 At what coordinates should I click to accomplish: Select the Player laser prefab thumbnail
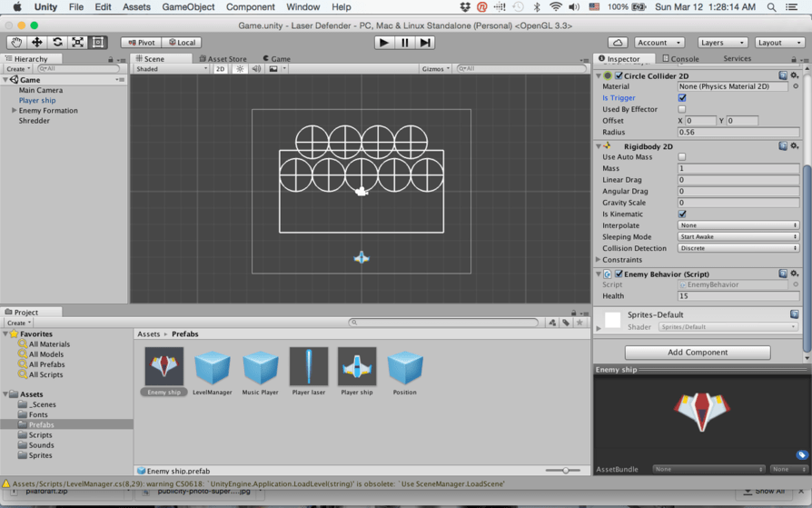tap(309, 367)
